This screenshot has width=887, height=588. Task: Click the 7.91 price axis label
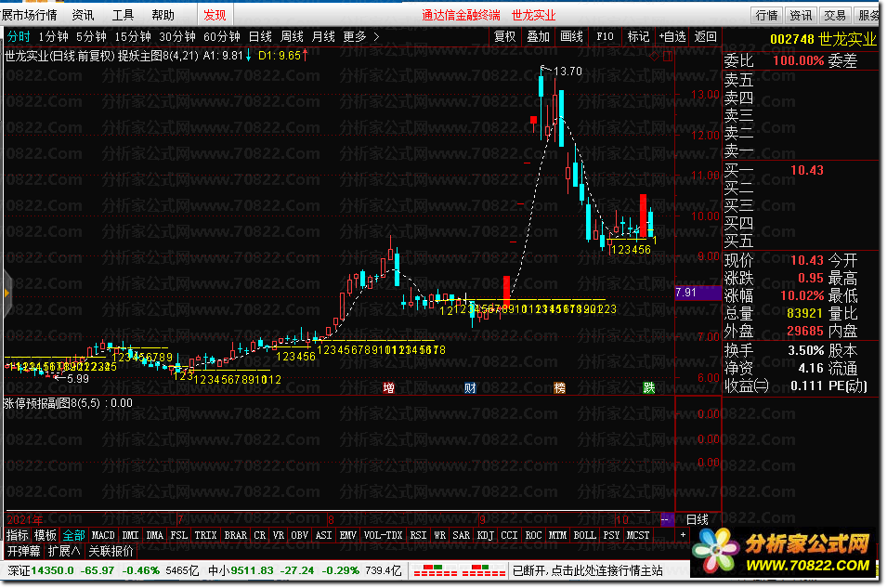click(x=698, y=293)
